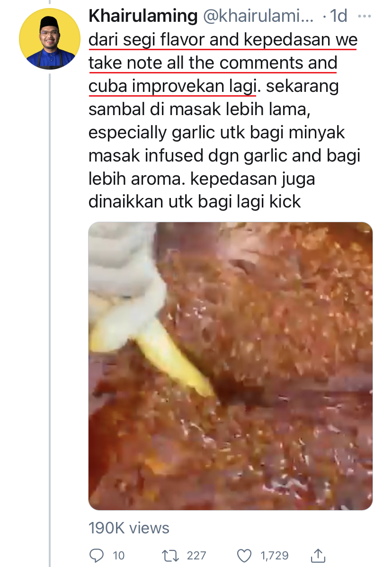This screenshot has height=567, width=392.
Task: Open the share upload icon
Action: (x=318, y=555)
